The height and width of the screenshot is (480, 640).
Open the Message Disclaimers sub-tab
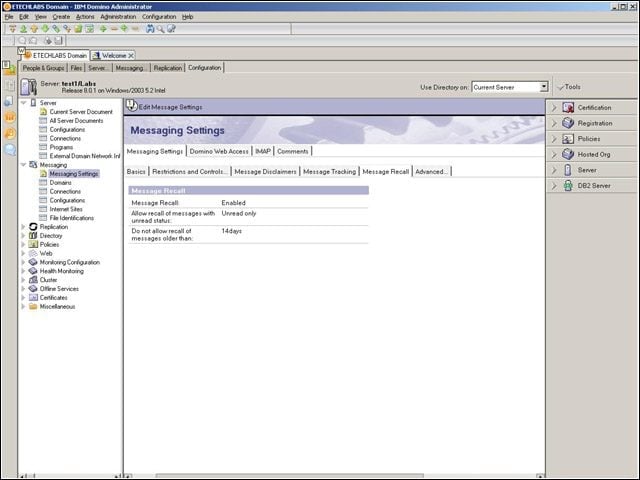[265, 172]
